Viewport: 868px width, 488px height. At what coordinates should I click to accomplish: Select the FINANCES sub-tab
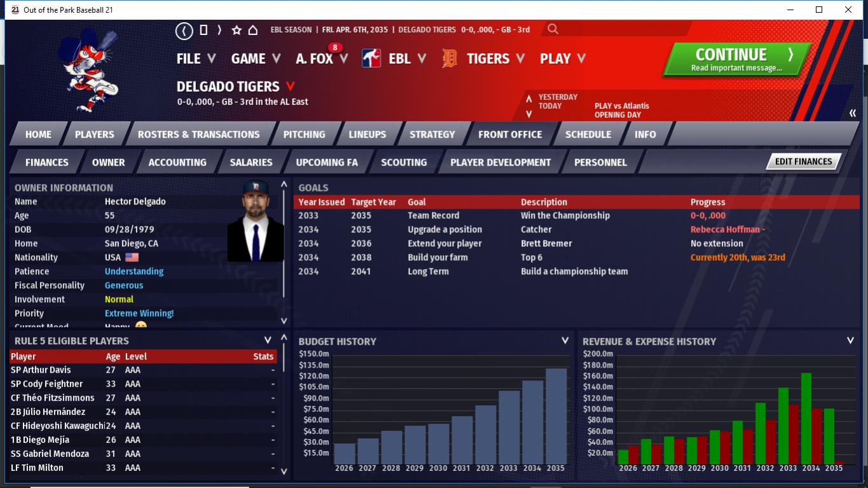click(47, 162)
